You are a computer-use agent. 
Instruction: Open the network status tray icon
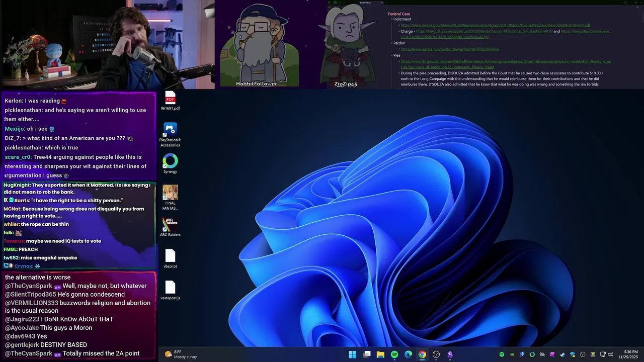(x=603, y=354)
